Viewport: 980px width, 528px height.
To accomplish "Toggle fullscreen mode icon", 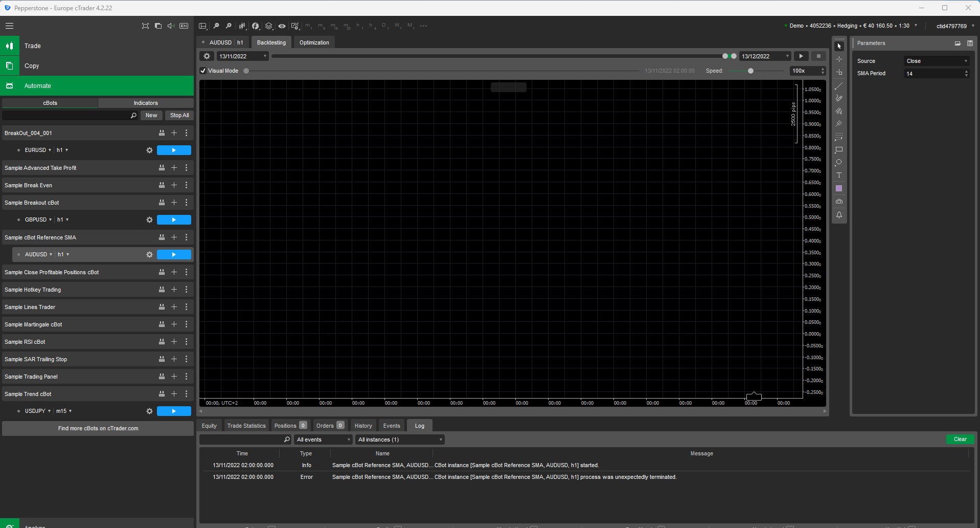I will point(145,26).
